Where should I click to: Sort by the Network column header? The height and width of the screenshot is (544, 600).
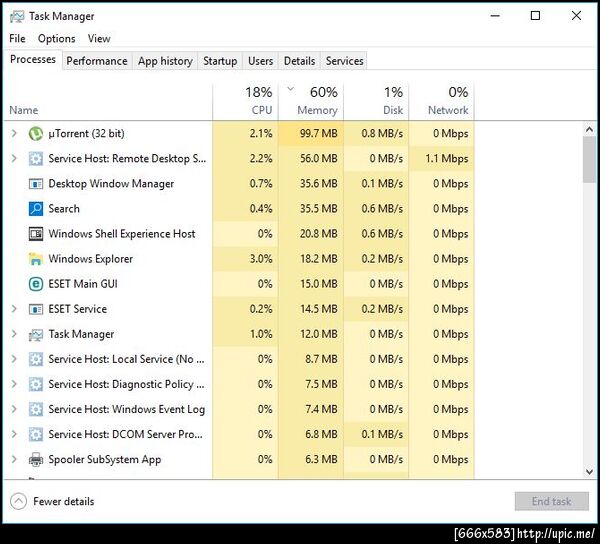441,101
